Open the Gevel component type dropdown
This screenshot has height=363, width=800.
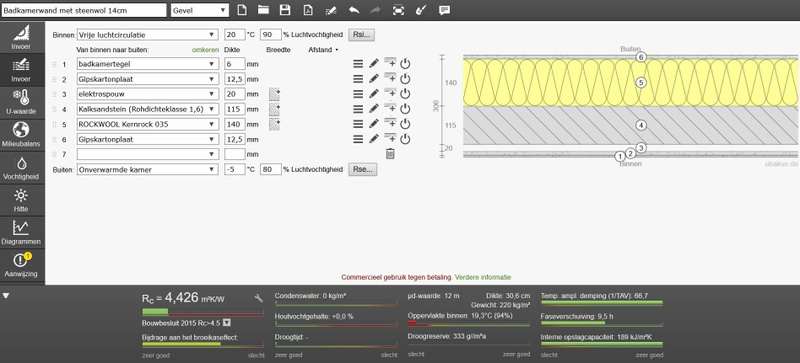[x=200, y=10]
